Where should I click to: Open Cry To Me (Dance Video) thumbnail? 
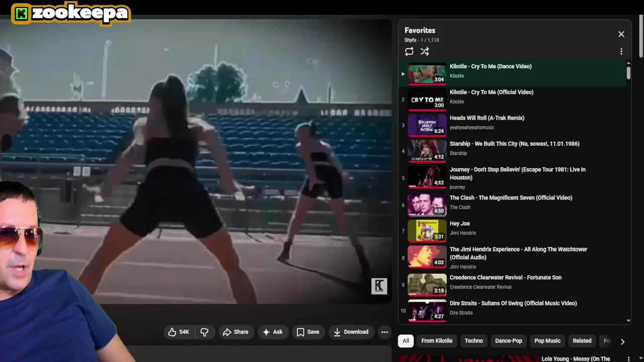click(427, 73)
